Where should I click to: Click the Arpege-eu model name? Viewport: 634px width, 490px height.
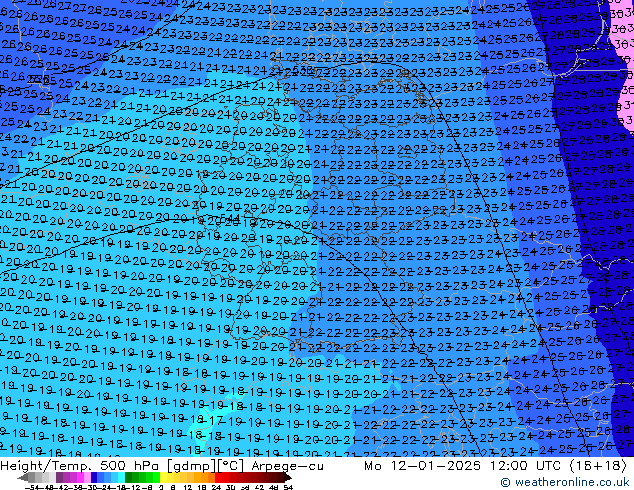tap(287, 466)
